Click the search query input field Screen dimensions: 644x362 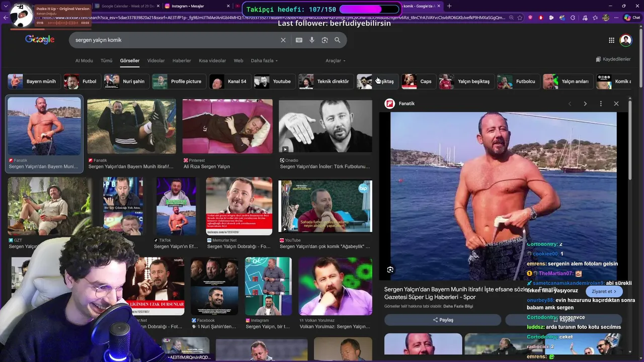pos(174,40)
